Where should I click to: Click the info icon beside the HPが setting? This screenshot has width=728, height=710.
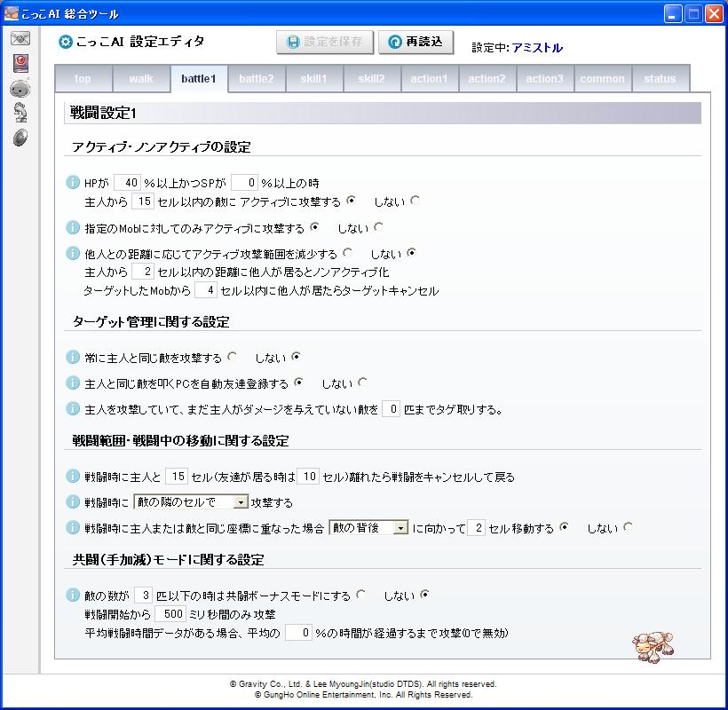pyautogui.click(x=74, y=183)
